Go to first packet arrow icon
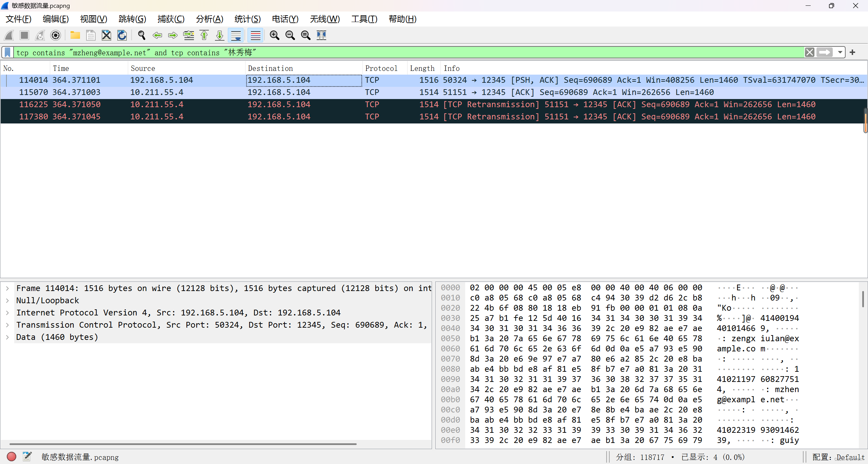This screenshot has width=868, height=464. [x=204, y=35]
